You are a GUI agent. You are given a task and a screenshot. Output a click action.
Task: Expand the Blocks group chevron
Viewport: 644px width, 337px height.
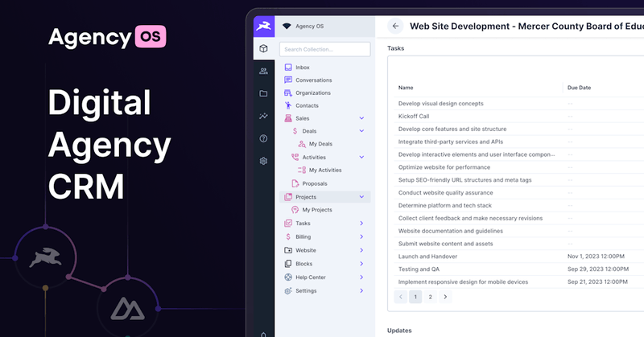[361, 264]
